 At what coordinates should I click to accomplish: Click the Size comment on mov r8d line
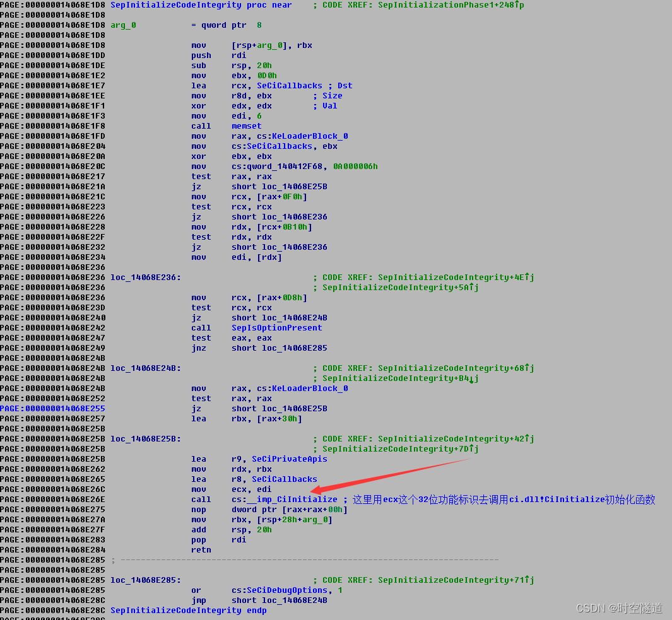pyautogui.click(x=332, y=96)
